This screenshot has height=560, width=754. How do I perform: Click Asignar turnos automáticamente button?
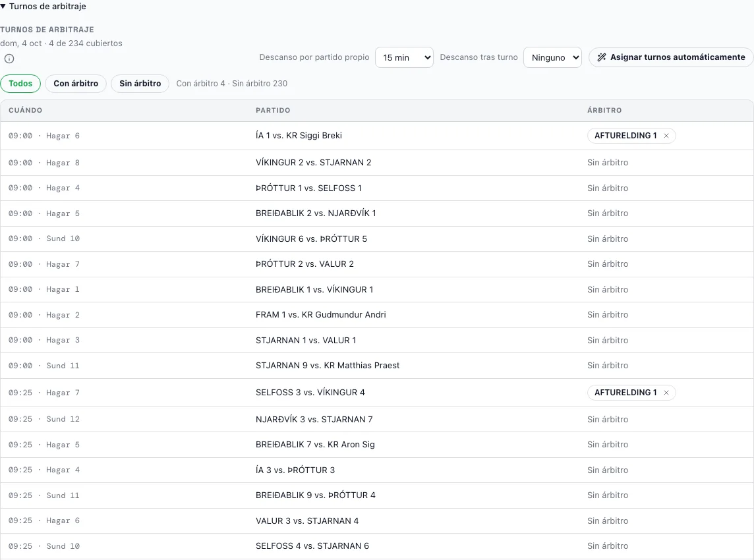(x=671, y=57)
